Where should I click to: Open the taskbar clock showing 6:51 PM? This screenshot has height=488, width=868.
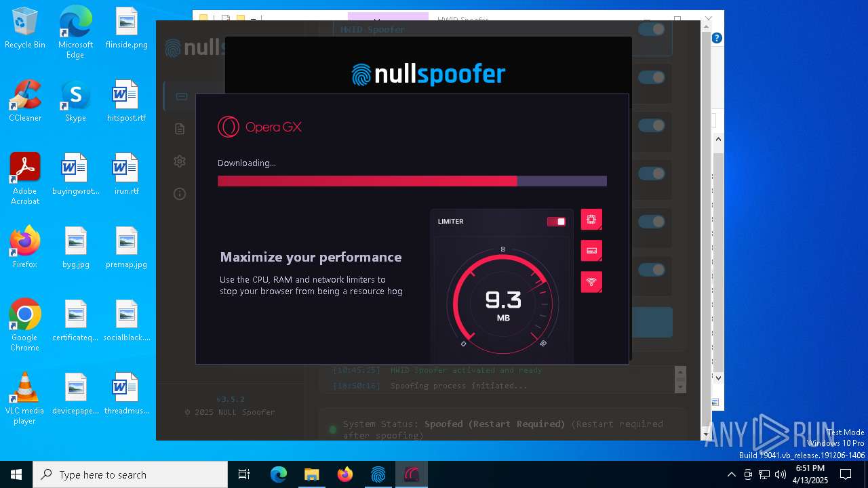810,474
